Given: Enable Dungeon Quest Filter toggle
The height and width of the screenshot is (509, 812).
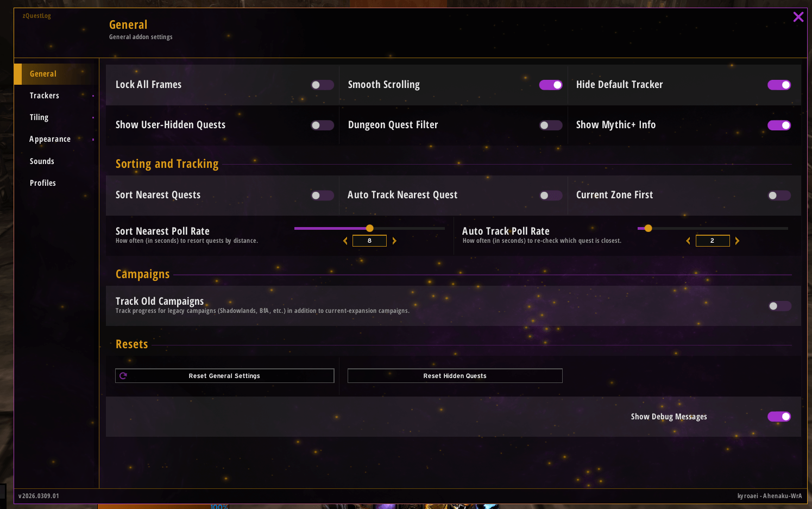Looking at the screenshot, I should click(551, 125).
